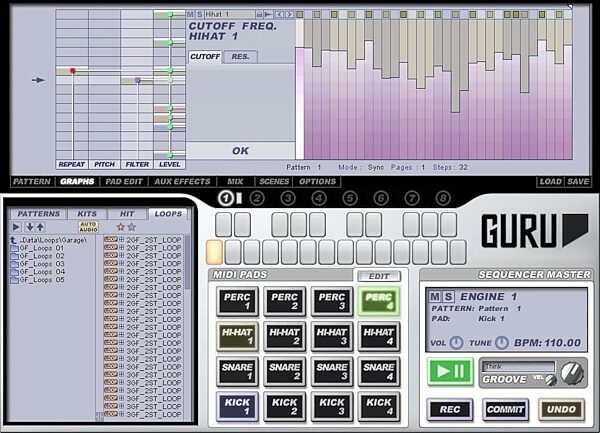Click the BPM: 110.00 value
The width and height of the screenshot is (600, 433).
pyautogui.click(x=547, y=343)
